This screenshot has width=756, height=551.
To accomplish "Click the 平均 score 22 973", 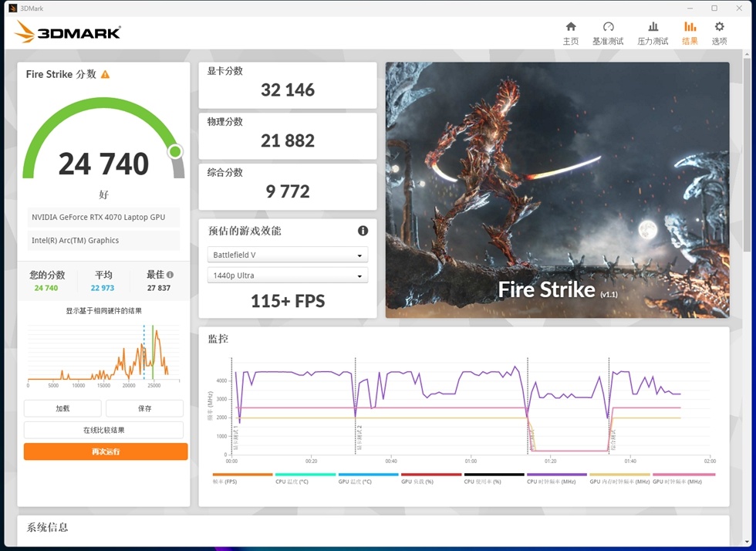I will point(103,288).
